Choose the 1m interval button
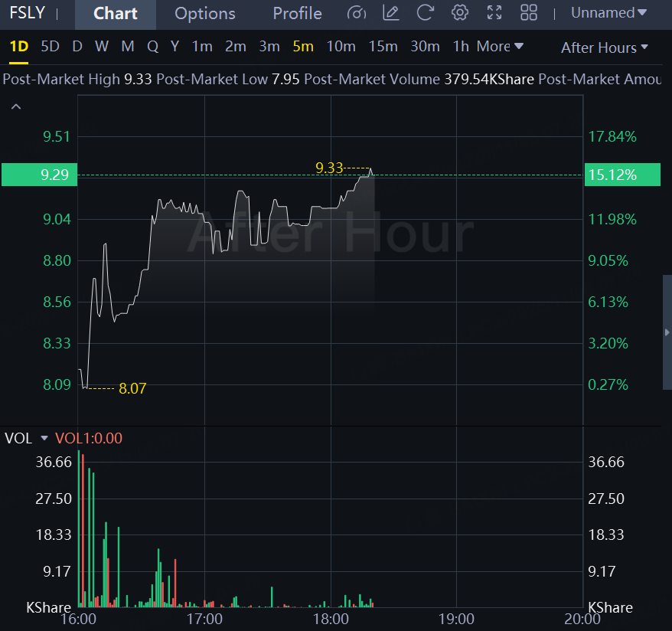The image size is (672, 631). (202, 46)
